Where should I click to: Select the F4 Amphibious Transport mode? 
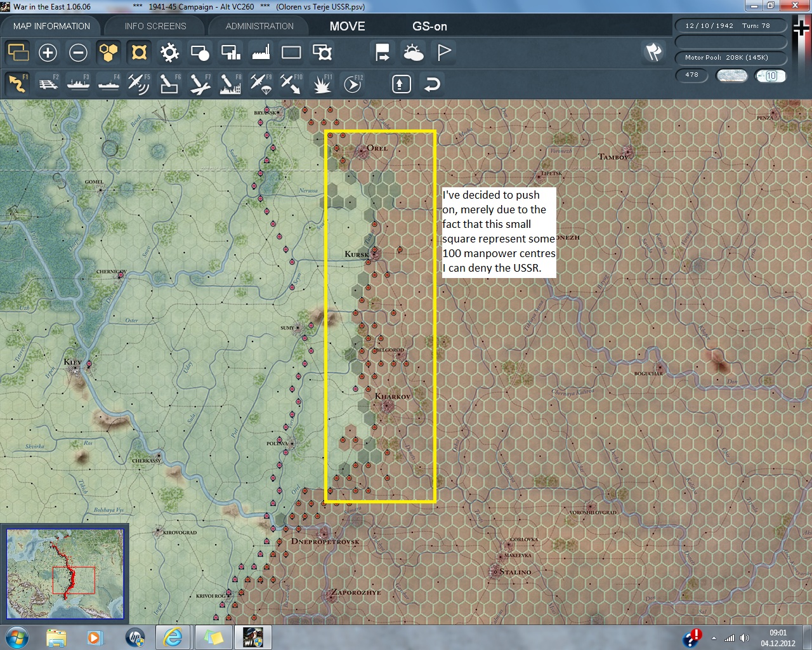click(109, 84)
